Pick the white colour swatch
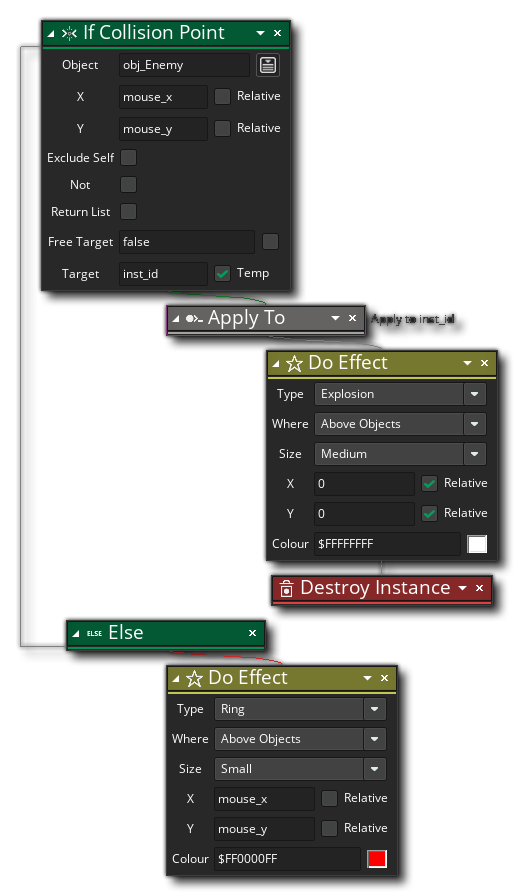This screenshot has width=518, height=896. point(477,544)
